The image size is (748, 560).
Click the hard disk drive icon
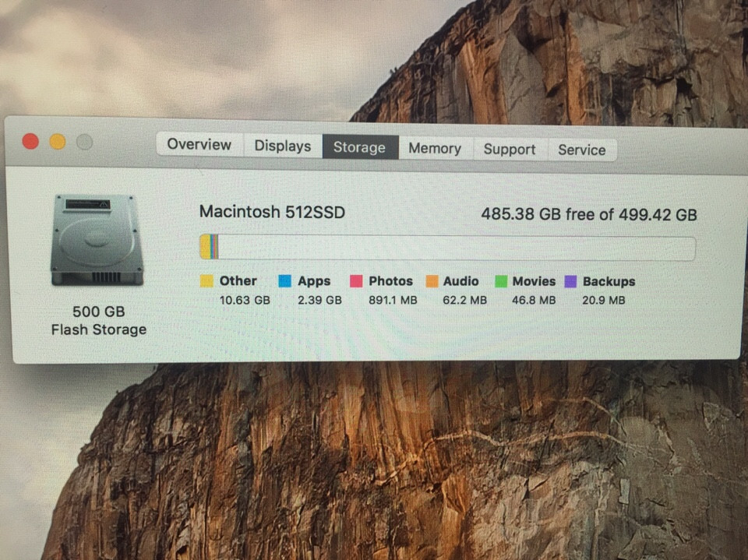pos(97,240)
